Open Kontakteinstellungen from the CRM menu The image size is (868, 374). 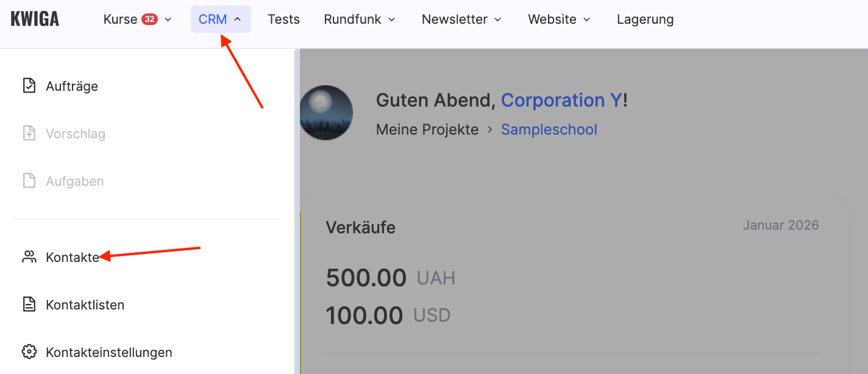coord(108,352)
